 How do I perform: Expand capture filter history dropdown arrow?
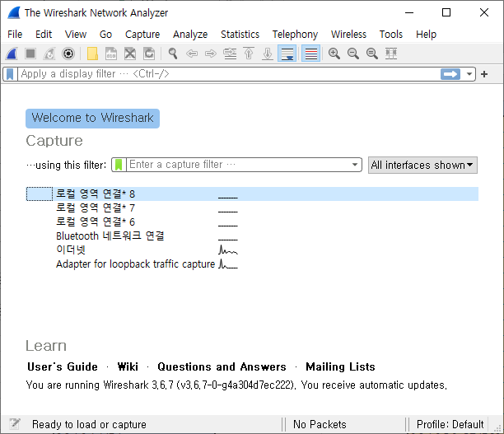pyautogui.click(x=355, y=165)
